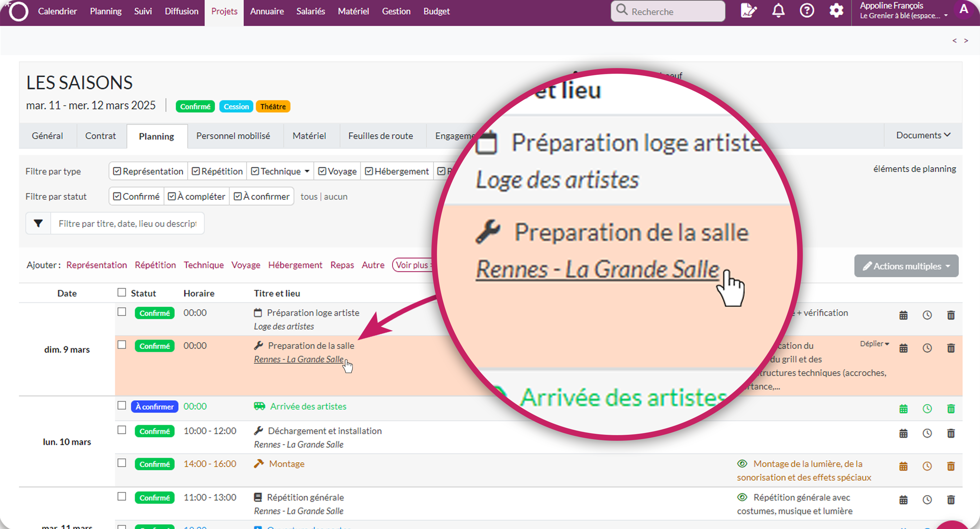Image resolution: width=980 pixels, height=529 pixels.
Task: Delete the Arrivée des artistes row
Action: tap(951, 409)
